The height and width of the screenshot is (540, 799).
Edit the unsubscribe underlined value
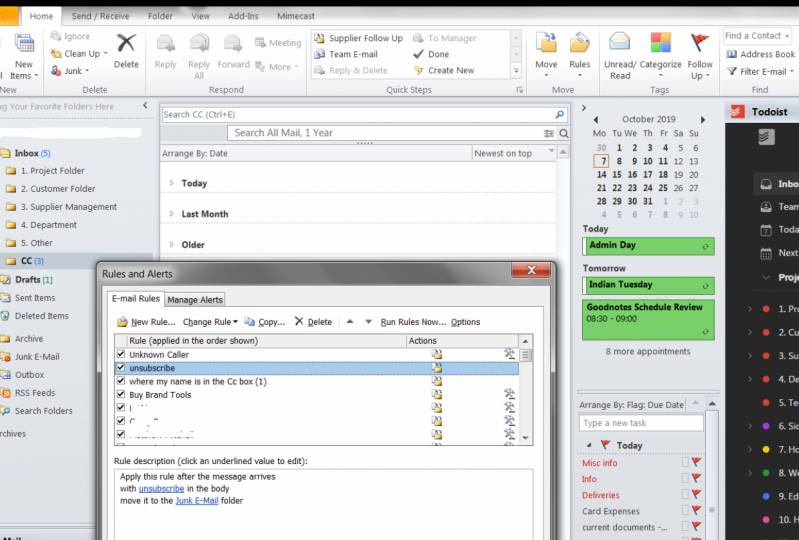click(x=161, y=488)
